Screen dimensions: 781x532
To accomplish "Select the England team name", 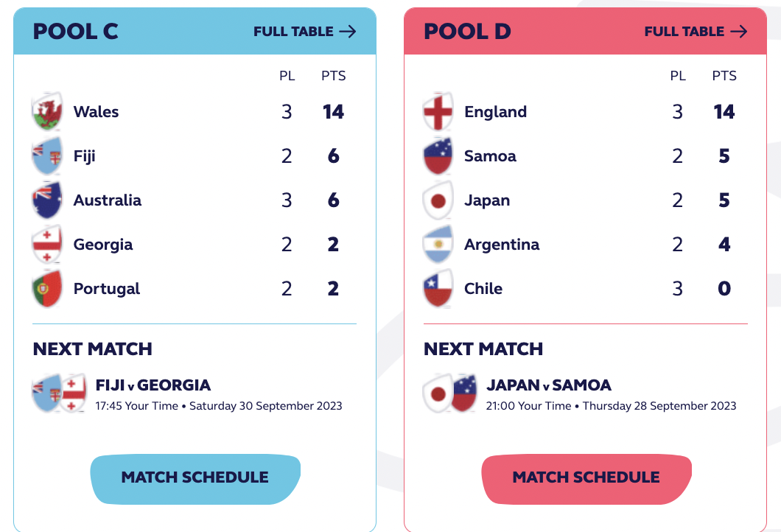I will [x=496, y=111].
